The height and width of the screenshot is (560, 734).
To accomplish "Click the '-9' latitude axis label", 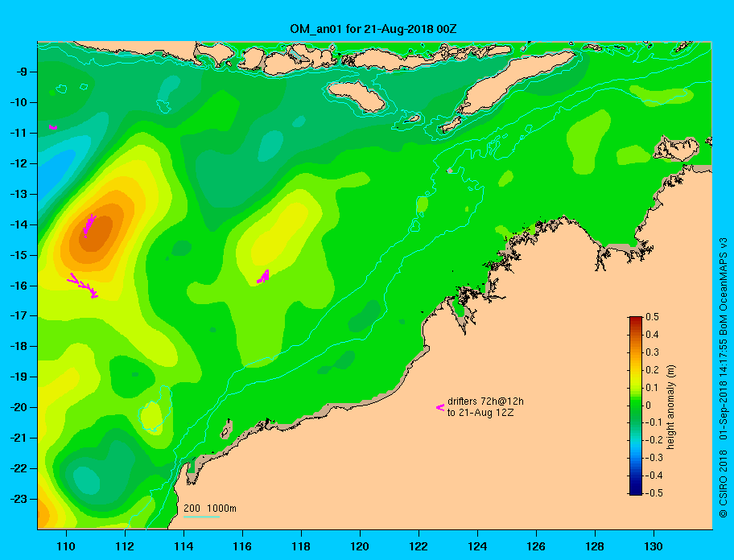I will coord(22,72).
